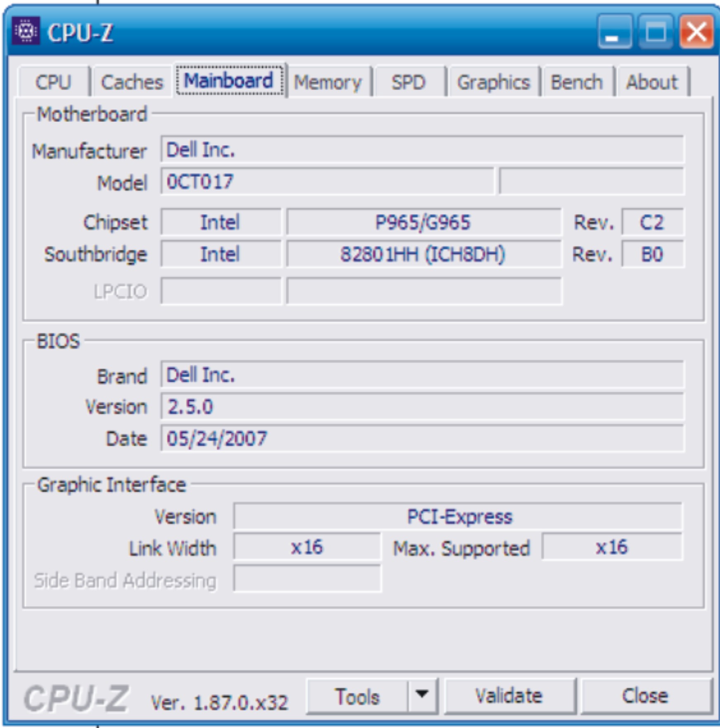Close the window with the red X

point(697,31)
